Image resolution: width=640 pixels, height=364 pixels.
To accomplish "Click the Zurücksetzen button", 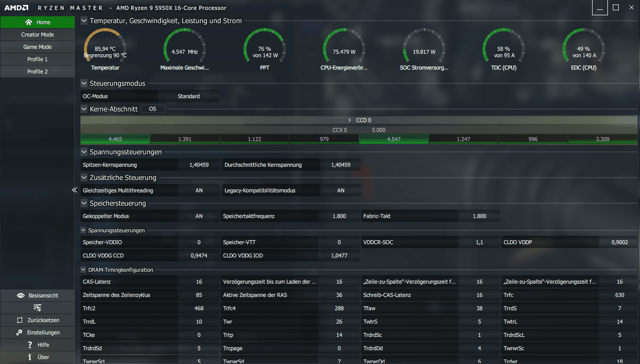I will 38,320.
